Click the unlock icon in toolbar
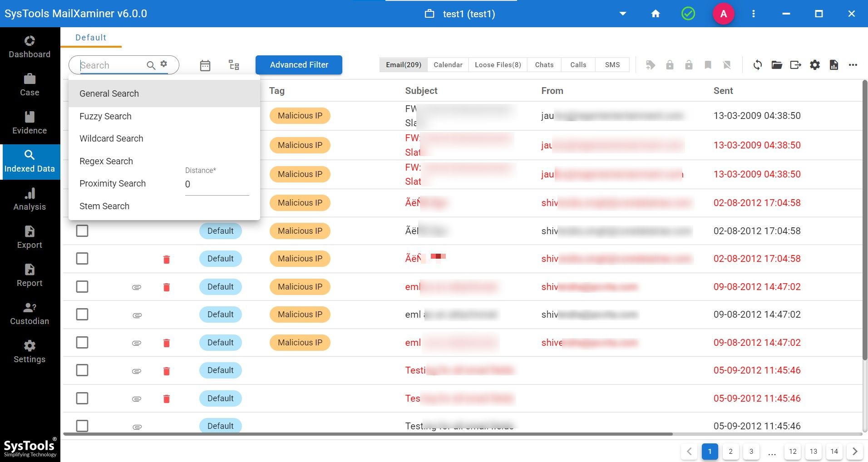The height and width of the screenshot is (462, 868). [689, 65]
